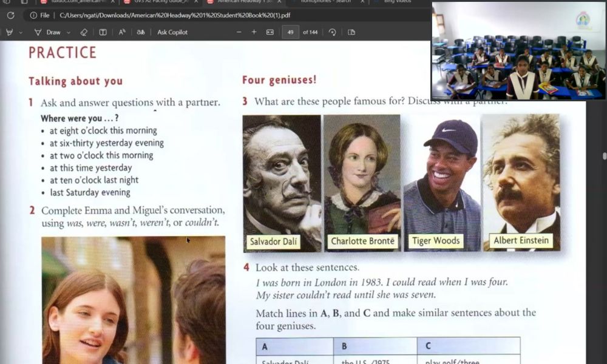Click the Salvador Dalí name label
Viewport: 607px width, 364px height.
pos(273,242)
